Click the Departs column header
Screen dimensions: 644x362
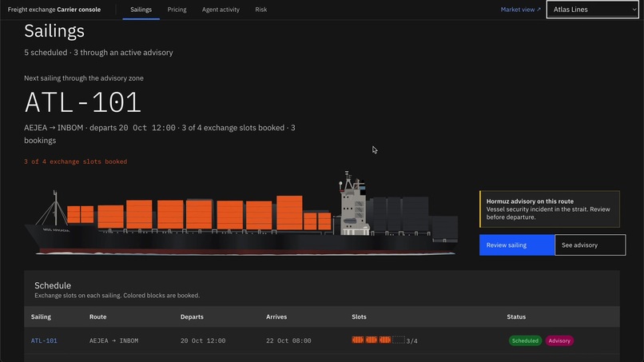pyautogui.click(x=192, y=316)
